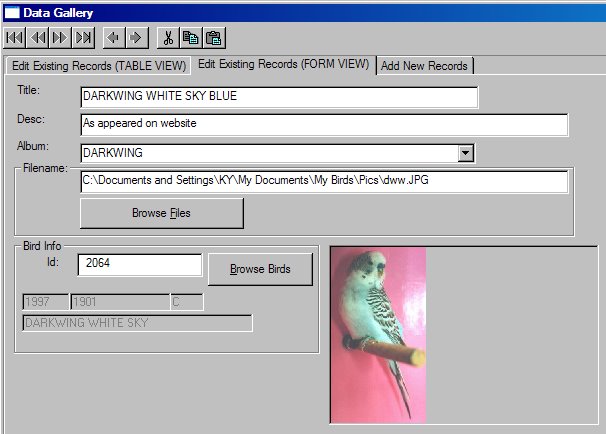Click the Browse Files button
This screenshot has width=606, height=434.
coord(162,213)
